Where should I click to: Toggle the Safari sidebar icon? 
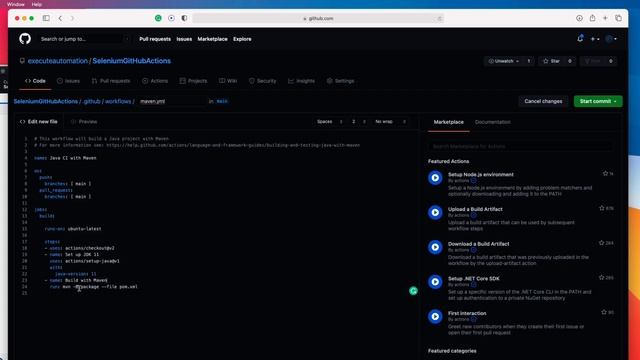coord(46,18)
